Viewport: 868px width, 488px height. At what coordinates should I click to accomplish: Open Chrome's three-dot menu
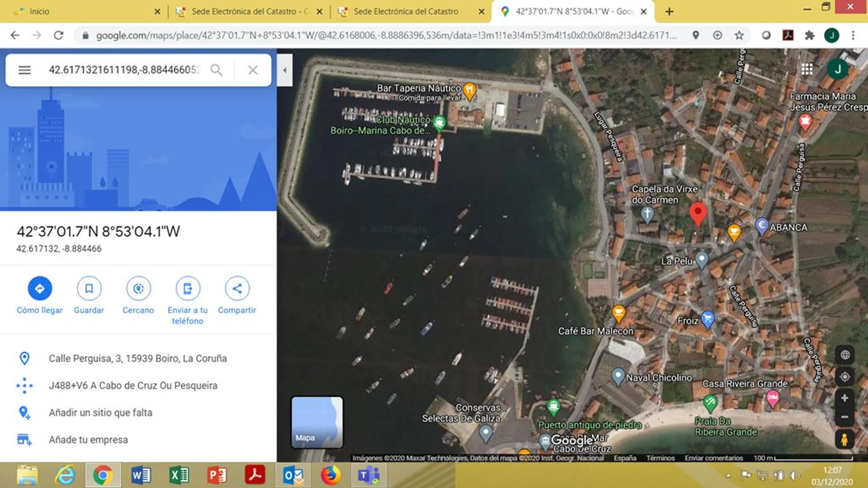coord(853,35)
